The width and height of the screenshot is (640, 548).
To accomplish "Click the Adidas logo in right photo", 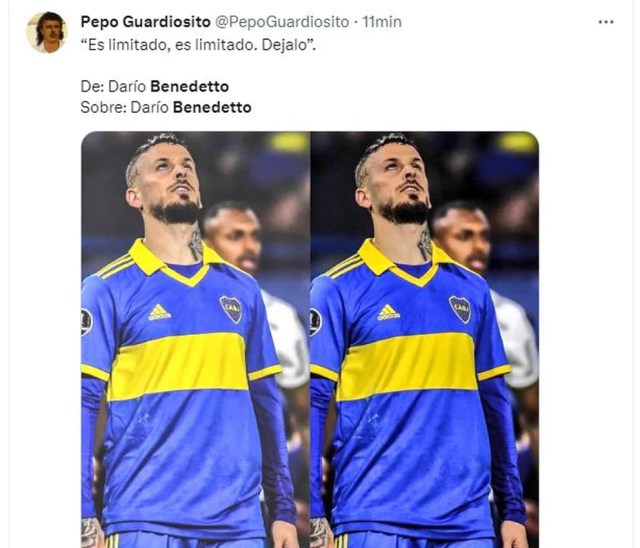I will click(389, 312).
